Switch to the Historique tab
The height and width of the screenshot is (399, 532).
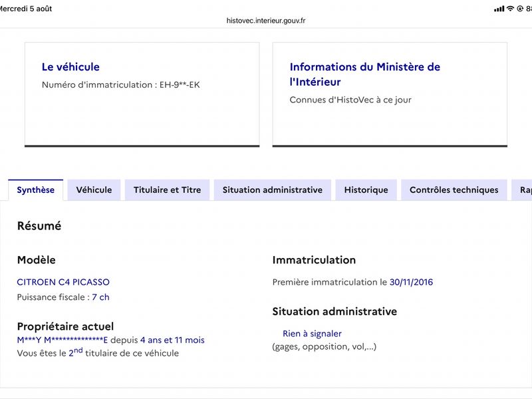click(366, 190)
